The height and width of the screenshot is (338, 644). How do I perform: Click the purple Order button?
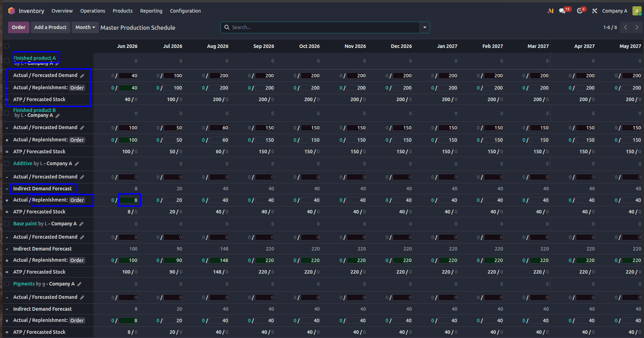(19, 27)
